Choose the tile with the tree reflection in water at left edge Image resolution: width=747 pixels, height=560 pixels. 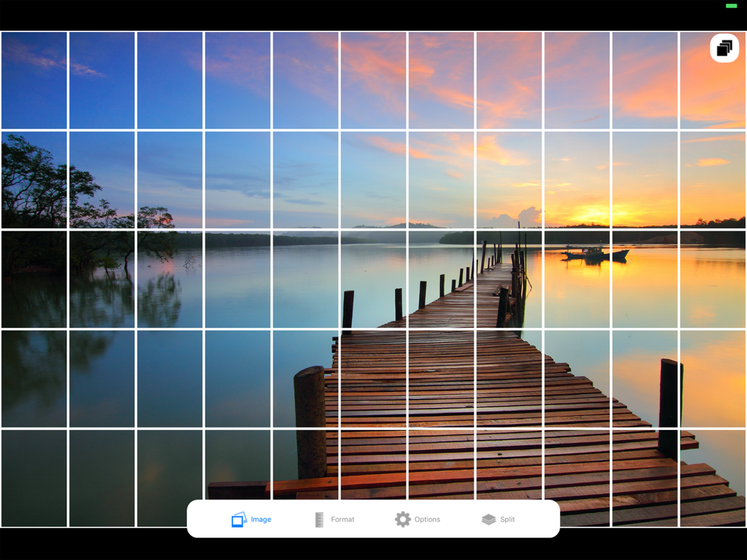34,379
